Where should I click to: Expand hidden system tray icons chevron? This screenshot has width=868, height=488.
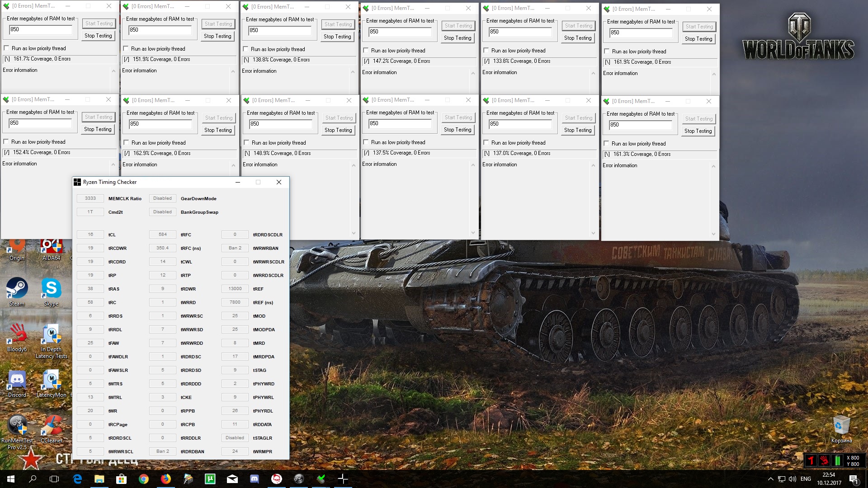(x=770, y=479)
